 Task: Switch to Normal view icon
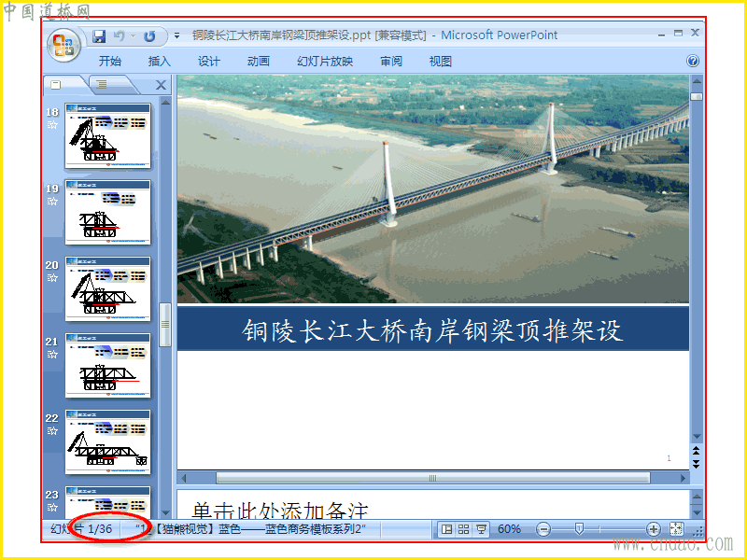pyautogui.click(x=447, y=529)
